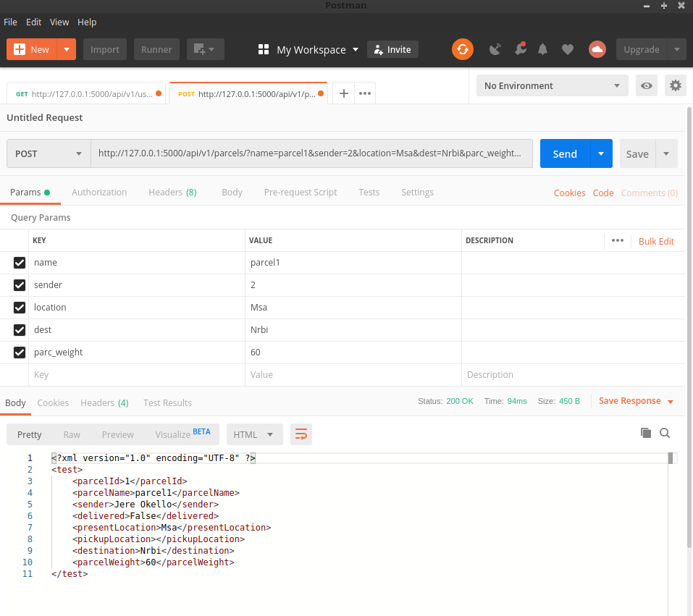
Task: Uncheck the location parameter checkbox
Action: (x=20, y=308)
